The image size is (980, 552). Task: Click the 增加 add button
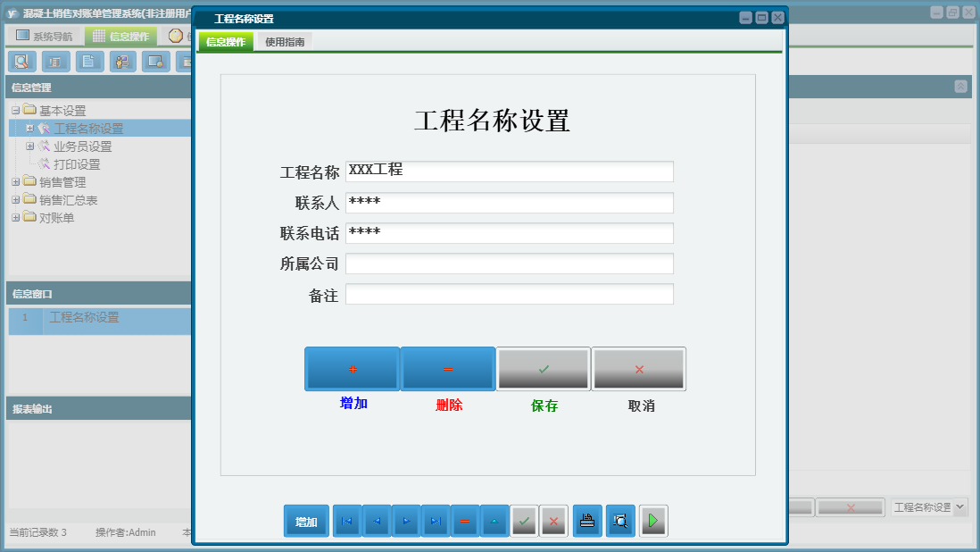pos(352,368)
